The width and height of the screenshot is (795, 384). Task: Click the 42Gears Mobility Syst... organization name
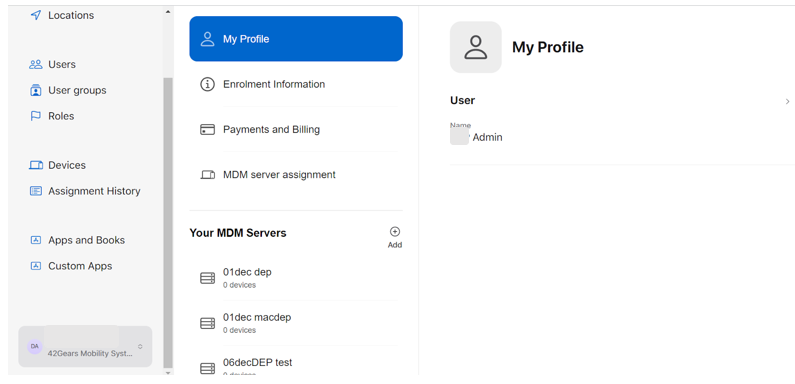point(90,354)
